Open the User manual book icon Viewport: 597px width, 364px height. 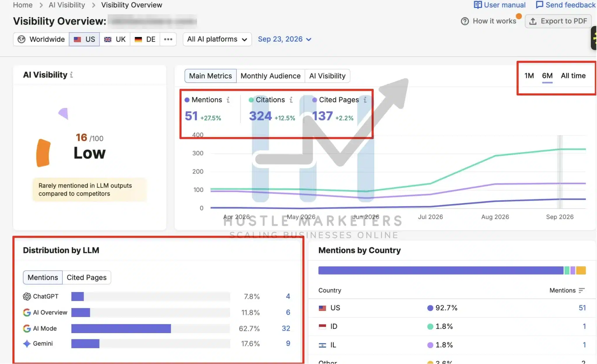(x=477, y=5)
